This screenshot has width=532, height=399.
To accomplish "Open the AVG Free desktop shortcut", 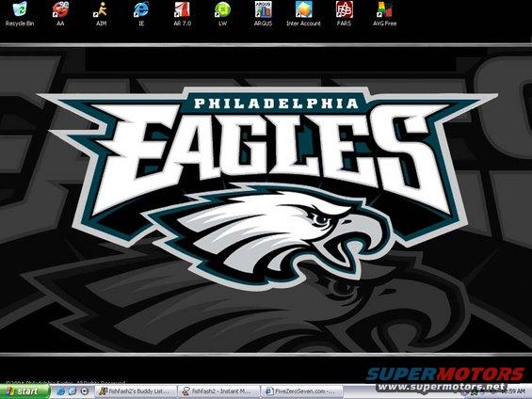I will [x=384, y=13].
